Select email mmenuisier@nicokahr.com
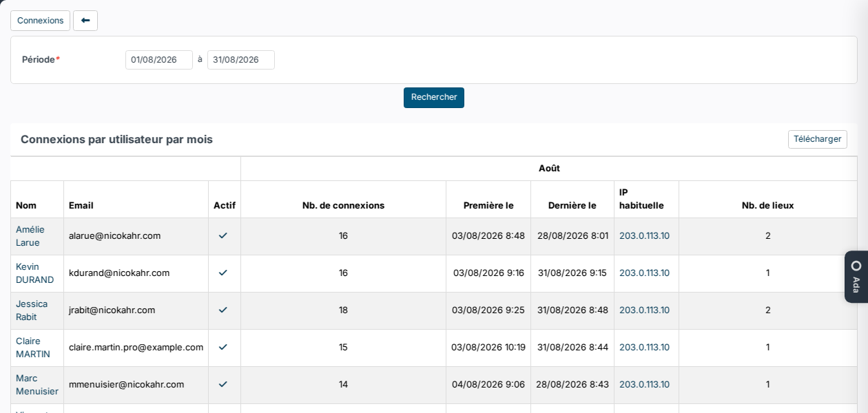The image size is (868, 413). click(127, 384)
